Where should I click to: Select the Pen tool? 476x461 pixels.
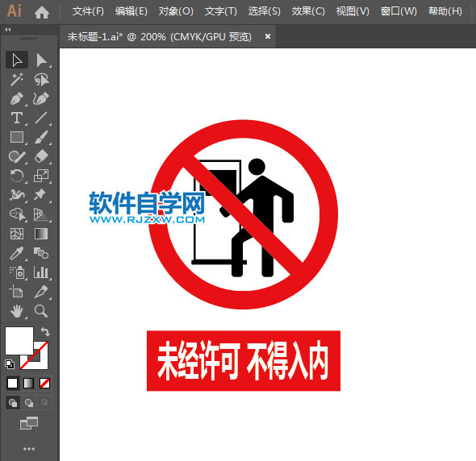point(17,98)
